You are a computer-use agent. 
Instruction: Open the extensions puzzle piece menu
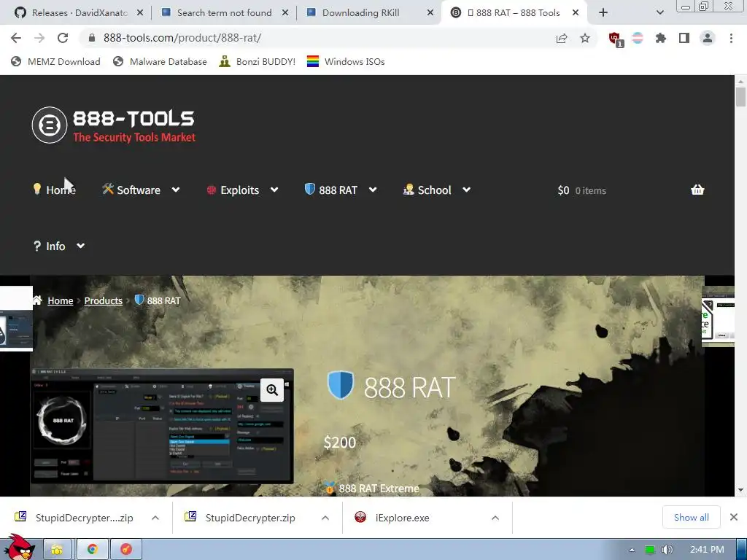(661, 38)
